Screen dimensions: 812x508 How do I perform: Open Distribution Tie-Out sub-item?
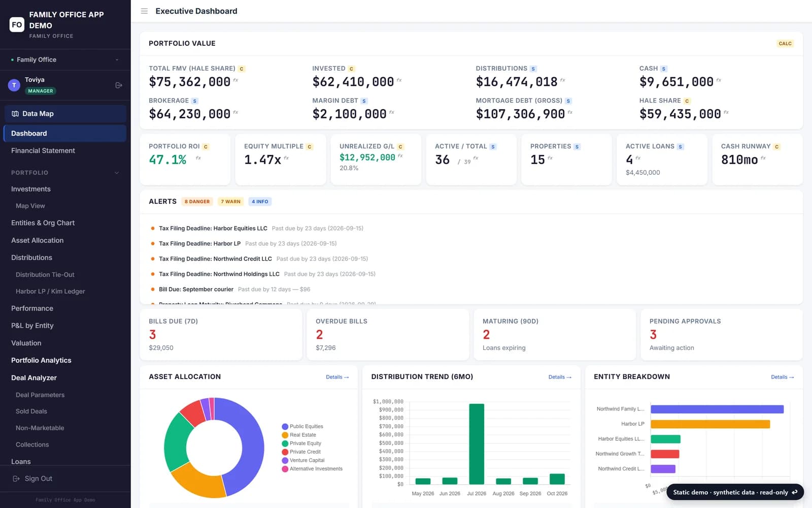pos(45,275)
